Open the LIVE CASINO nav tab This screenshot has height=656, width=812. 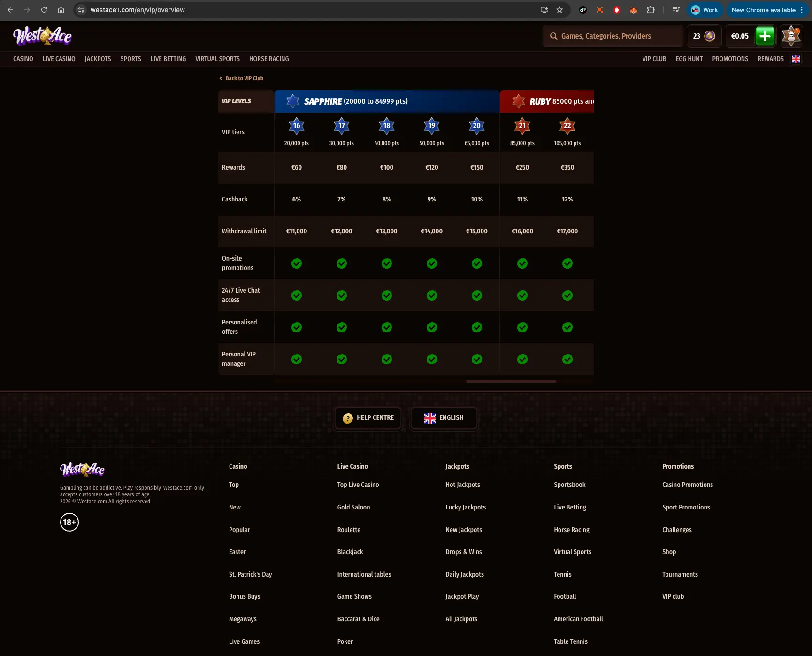tap(59, 59)
